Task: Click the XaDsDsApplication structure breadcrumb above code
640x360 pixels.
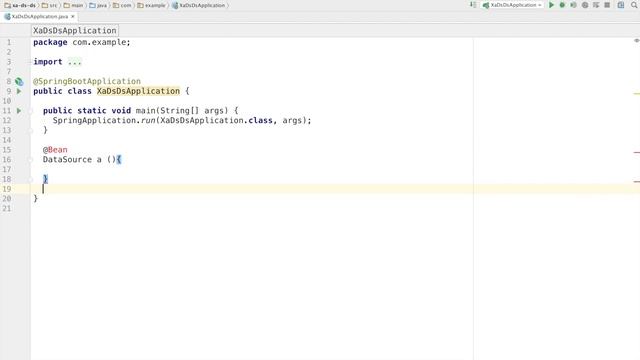Action: pos(75,31)
